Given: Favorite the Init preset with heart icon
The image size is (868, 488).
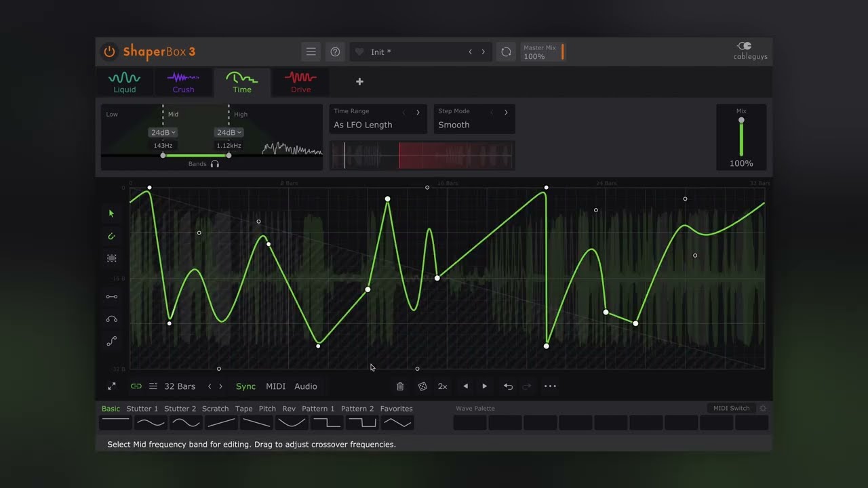Looking at the screenshot, I should (x=359, y=52).
